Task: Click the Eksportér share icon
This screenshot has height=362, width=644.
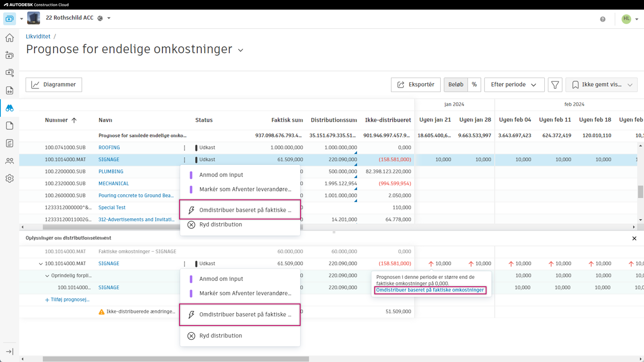Action: [x=400, y=84]
